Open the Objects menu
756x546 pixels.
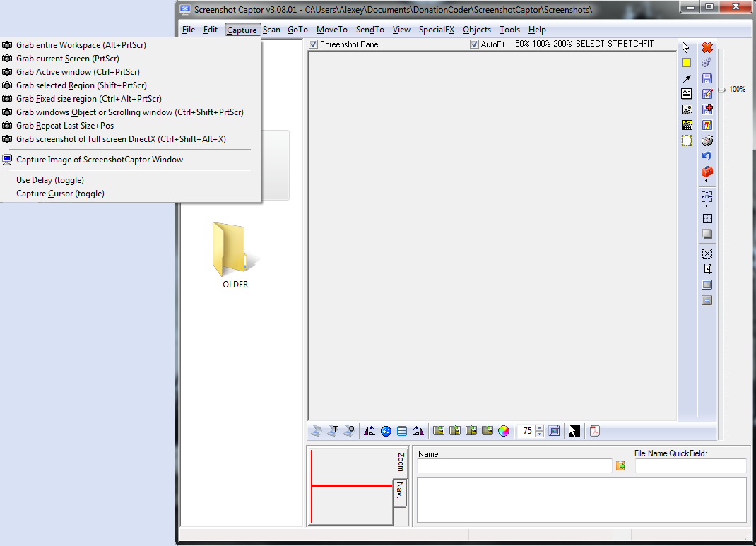477,30
